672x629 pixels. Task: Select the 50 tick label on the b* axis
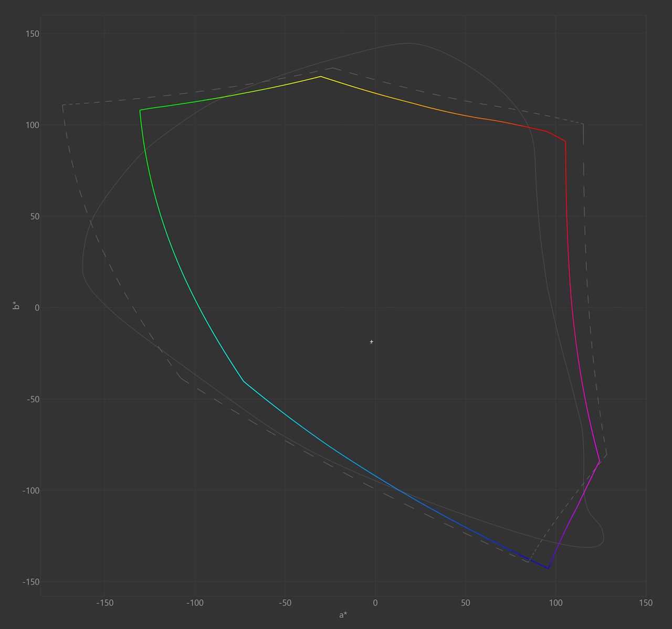35,217
